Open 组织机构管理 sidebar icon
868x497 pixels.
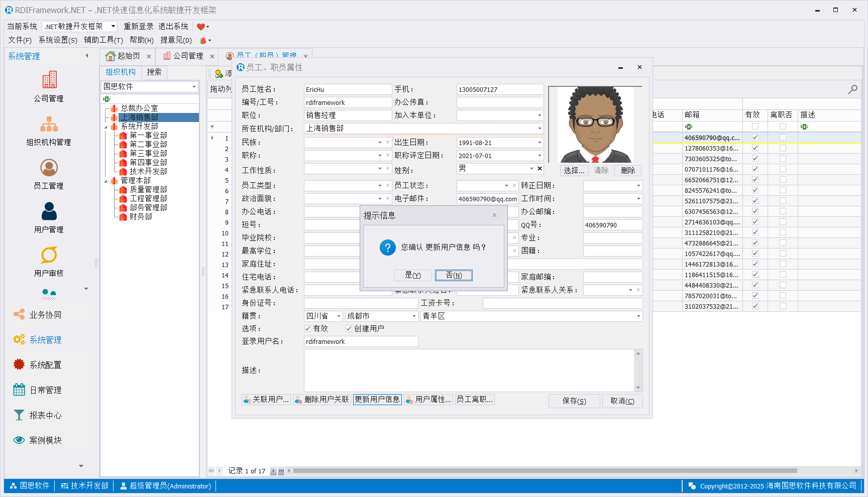[x=49, y=124]
